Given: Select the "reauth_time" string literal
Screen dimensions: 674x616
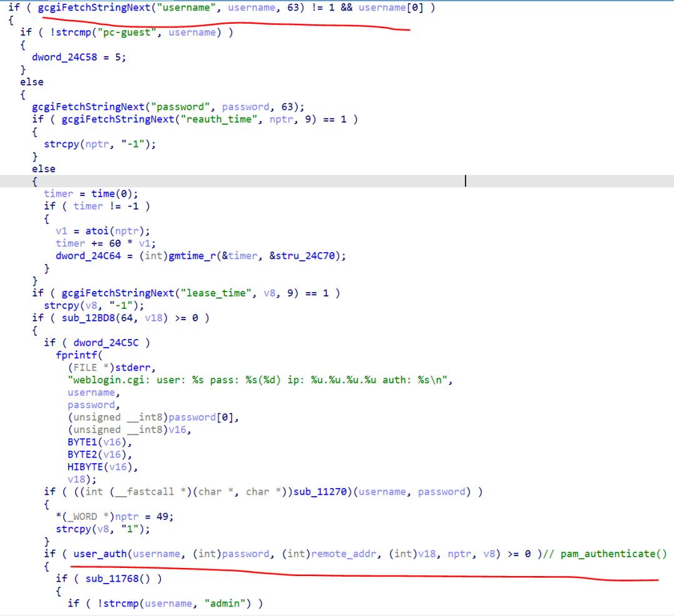Looking at the screenshot, I should (218, 119).
